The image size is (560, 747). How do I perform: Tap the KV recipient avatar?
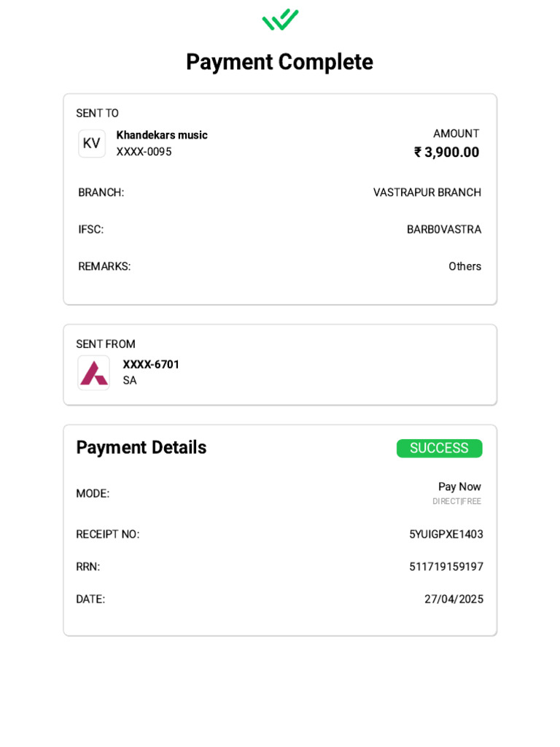(92, 143)
